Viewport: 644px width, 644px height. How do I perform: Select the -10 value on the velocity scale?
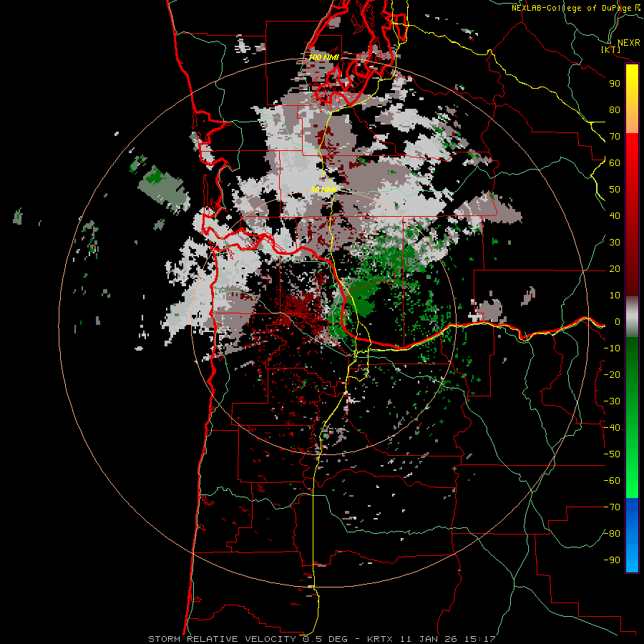coord(612,348)
